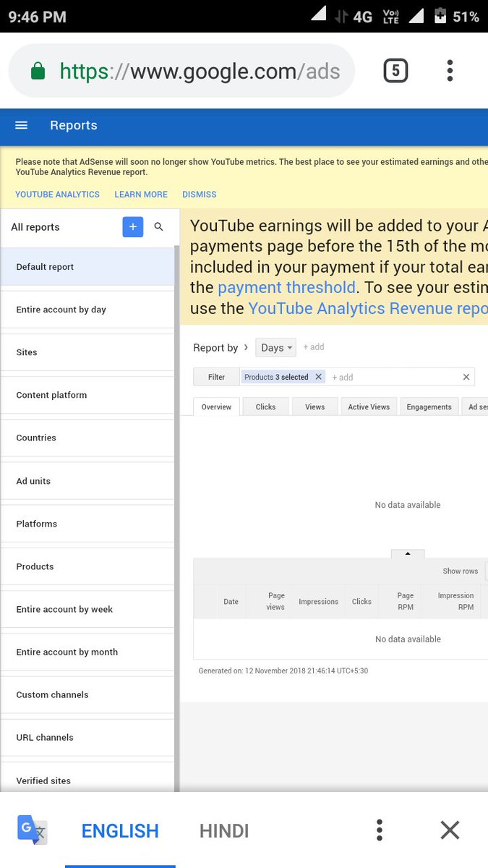The image size is (488, 868).
Task: Open YouTube Analytics Revenue report link
Action: [x=368, y=309]
